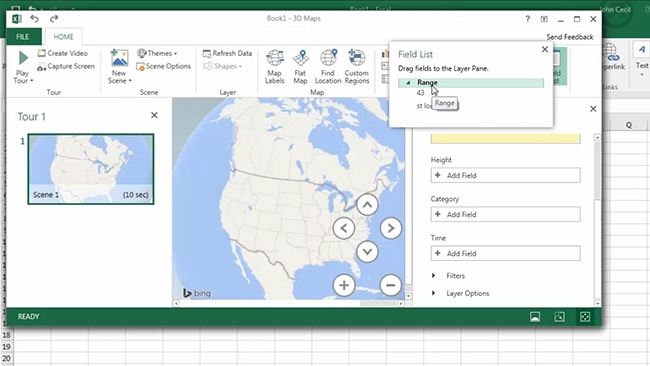This screenshot has height=366, width=650.
Task: Toggle Map Labels
Action: pyautogui.click(x=274, y=67)
